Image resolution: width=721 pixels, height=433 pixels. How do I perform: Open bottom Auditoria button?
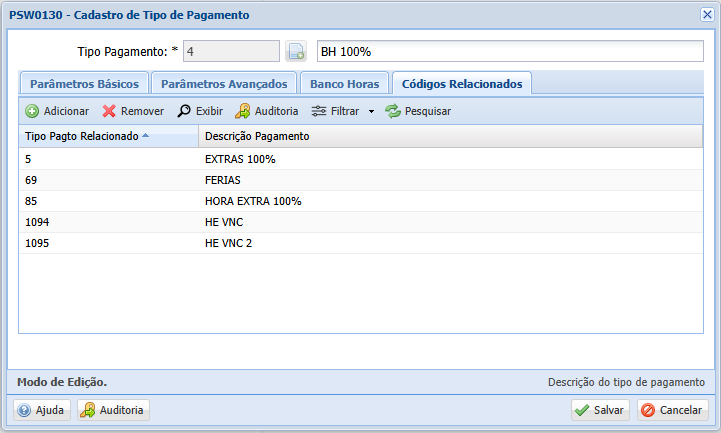[x=113, y=410]
